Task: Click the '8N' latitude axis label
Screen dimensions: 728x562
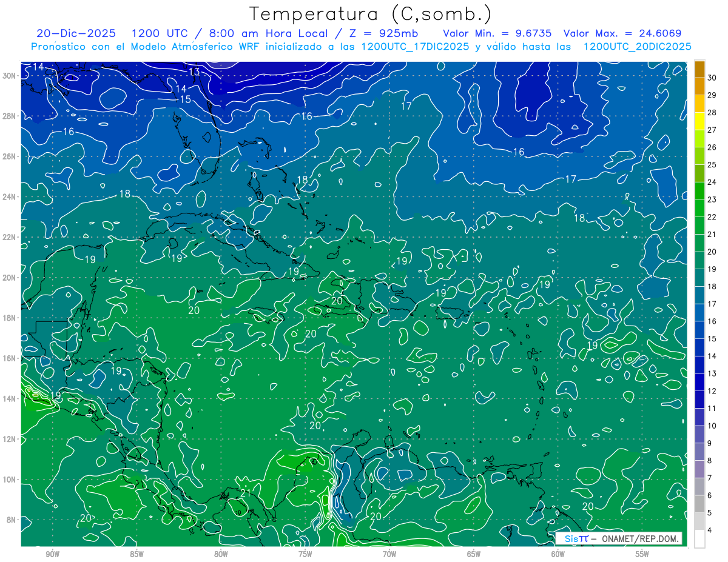Action: (12, 520)
